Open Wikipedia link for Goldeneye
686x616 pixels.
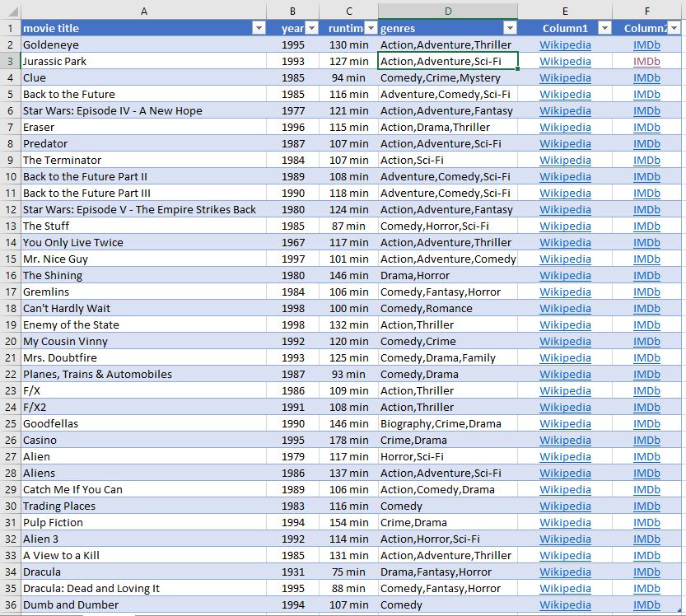pyautogui.click(x=565, y=45)
